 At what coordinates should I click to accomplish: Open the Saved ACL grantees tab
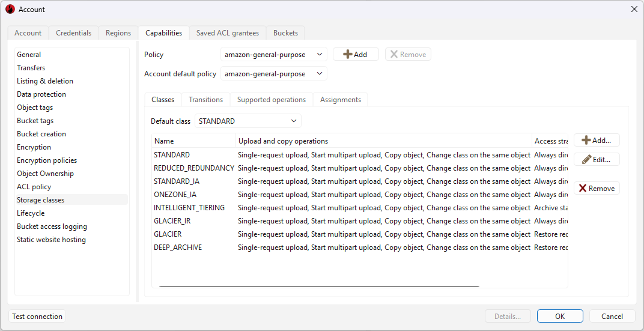pos(228,33)
